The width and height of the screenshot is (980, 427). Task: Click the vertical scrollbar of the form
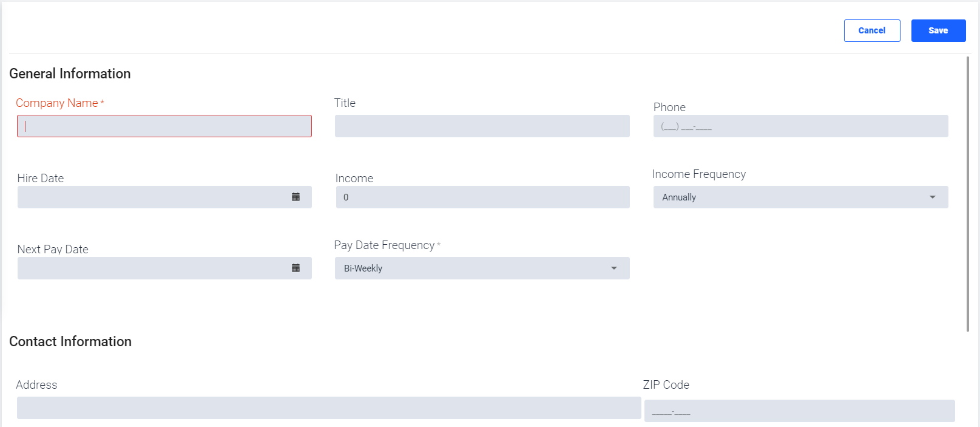pos(968,194)
